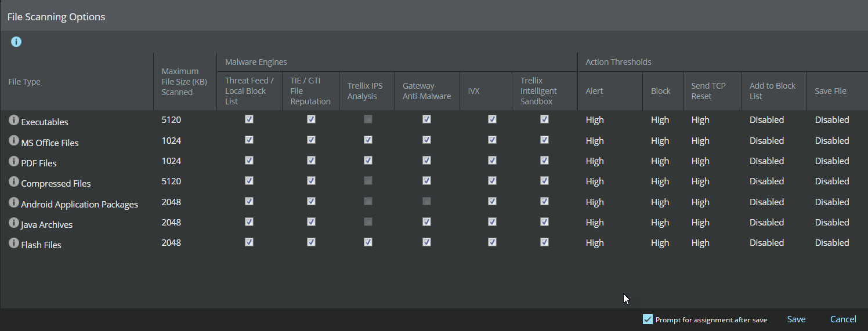
Task: Change Save File value for Android Application Packages
Action: tap(832, 202)
